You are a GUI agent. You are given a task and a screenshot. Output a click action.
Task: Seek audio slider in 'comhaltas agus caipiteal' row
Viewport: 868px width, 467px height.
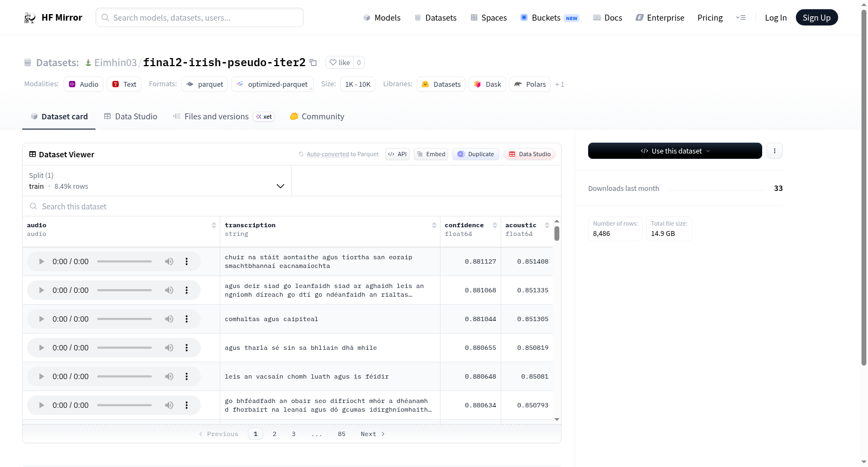coord(124,319)
